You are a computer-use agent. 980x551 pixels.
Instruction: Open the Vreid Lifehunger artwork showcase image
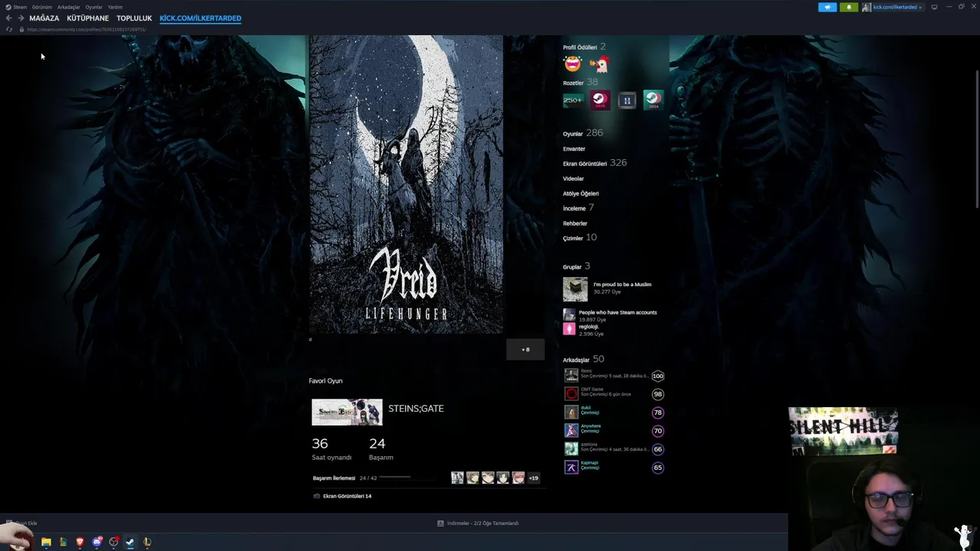(406, 184)
